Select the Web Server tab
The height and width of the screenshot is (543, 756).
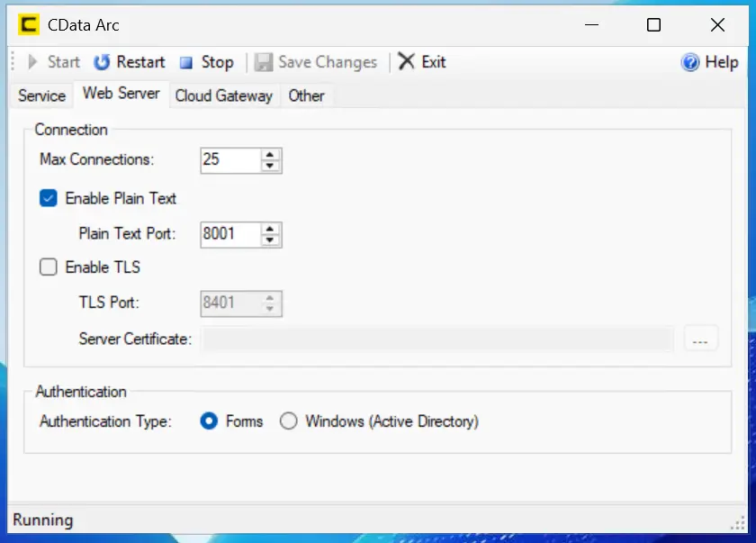click(x=121, y=93)
